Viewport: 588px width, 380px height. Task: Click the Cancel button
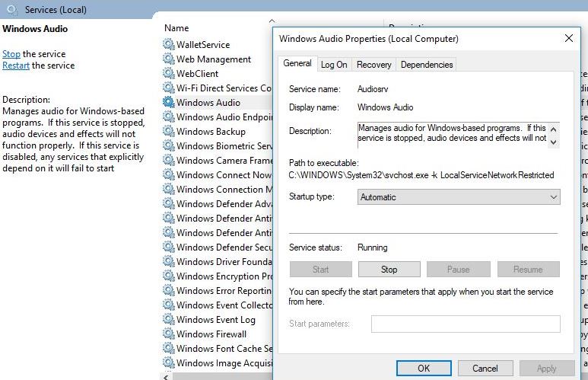point(485,369)
